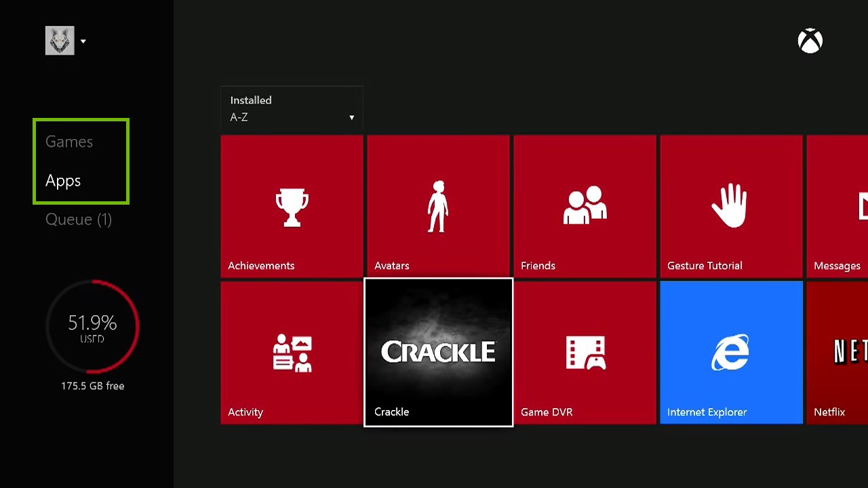Open Internet Explorer on the console

[731, 351]
